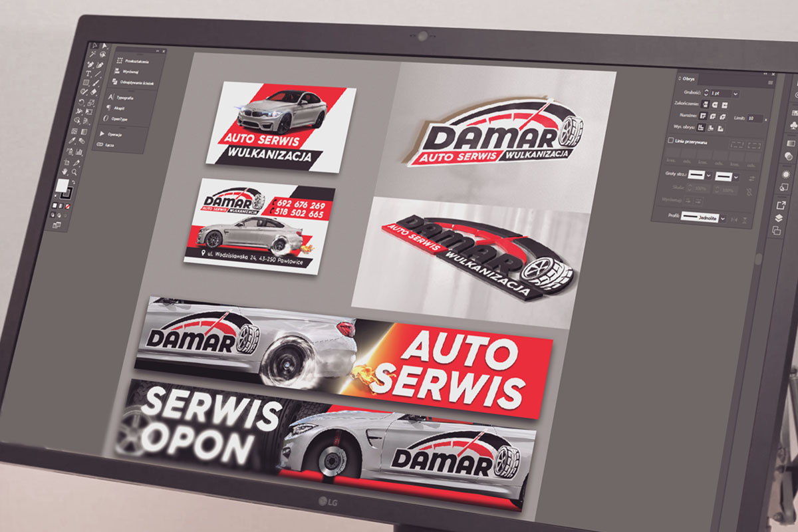The height and width of the screenshot is (532, 798).
Task: Click the white Fill color swatch
Action: coord(63,186)
